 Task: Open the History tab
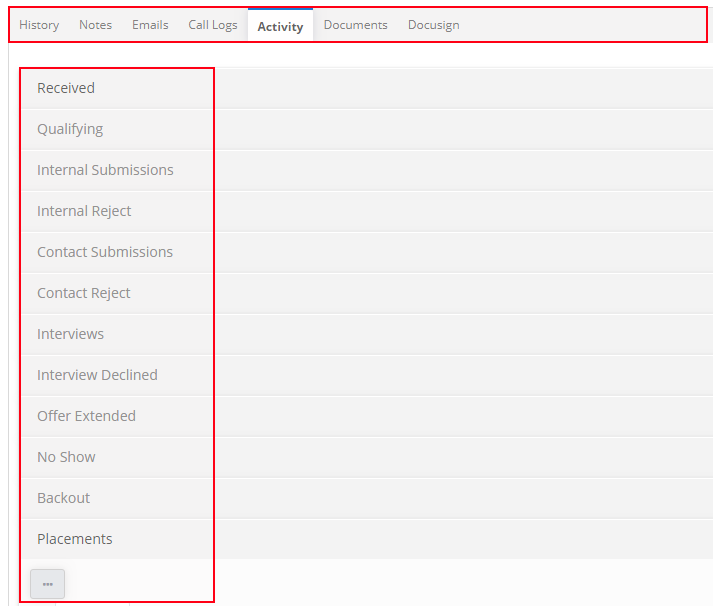click(39, 25)
